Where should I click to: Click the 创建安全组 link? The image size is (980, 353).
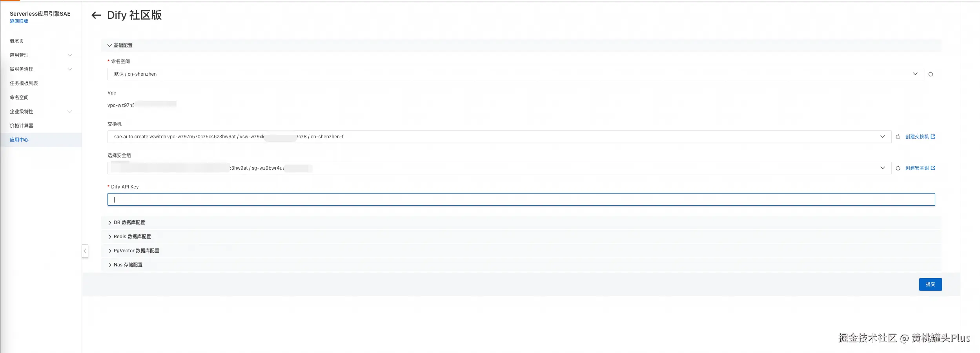pyautogui.click(x=920, y=168)
